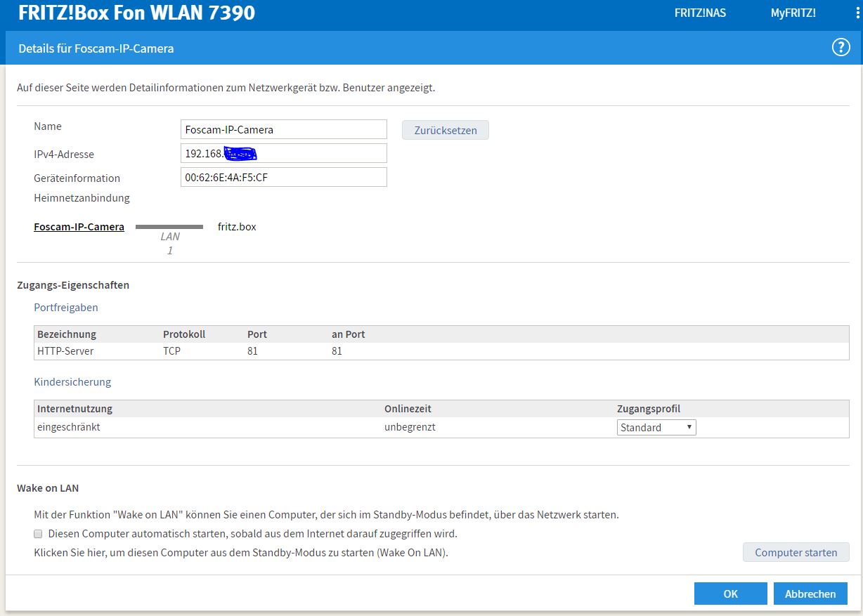The width and height of the screenshot is (863, 616).
Task: Open FRITZ!NAS from the header
Action: (700, 13)
